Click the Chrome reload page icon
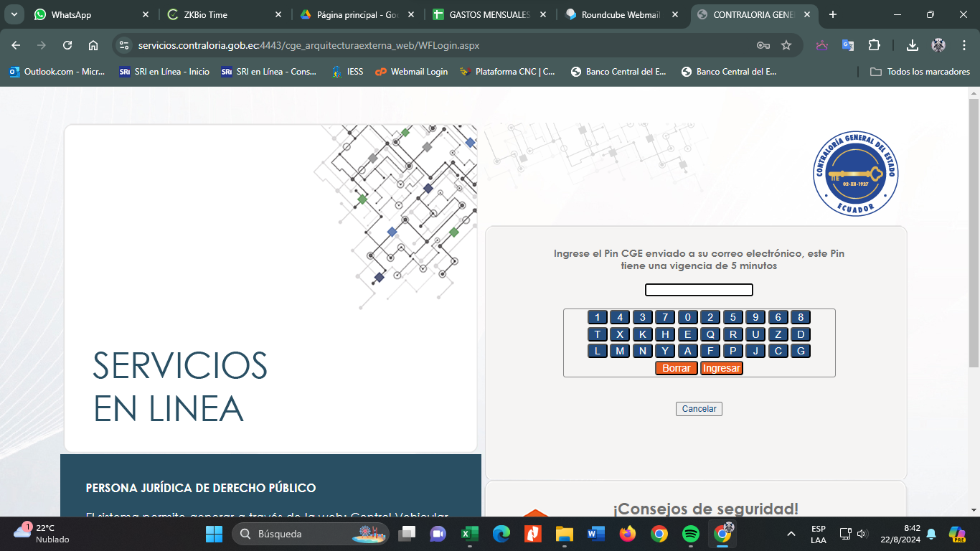This screenshot has width=980, height=551. (x=67, y=45)
